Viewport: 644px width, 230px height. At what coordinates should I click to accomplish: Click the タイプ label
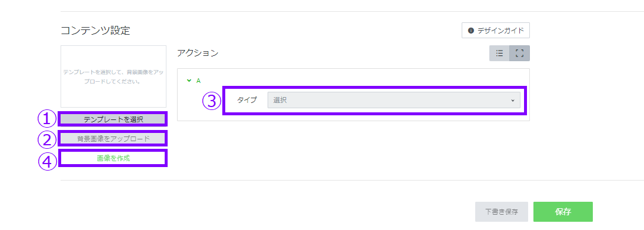[247, 100]
